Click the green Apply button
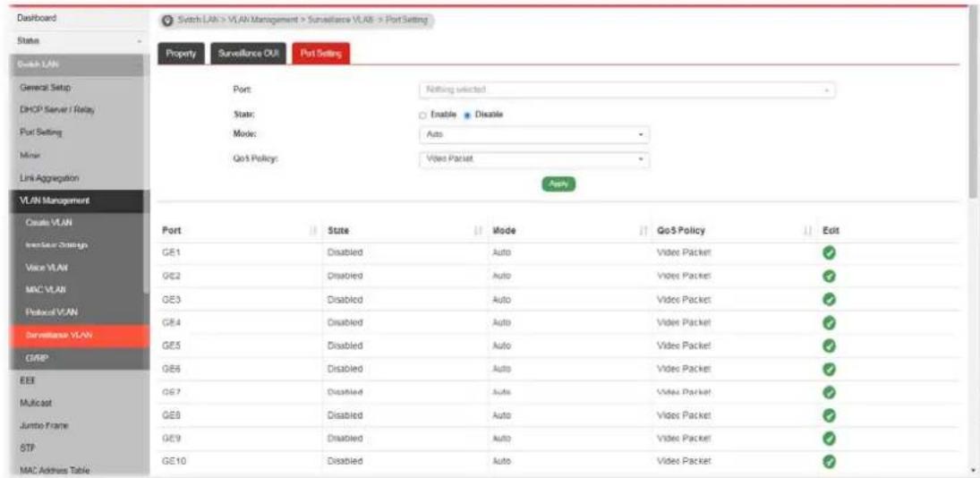This screenshot has height=478, width=980. pos(558,184)
